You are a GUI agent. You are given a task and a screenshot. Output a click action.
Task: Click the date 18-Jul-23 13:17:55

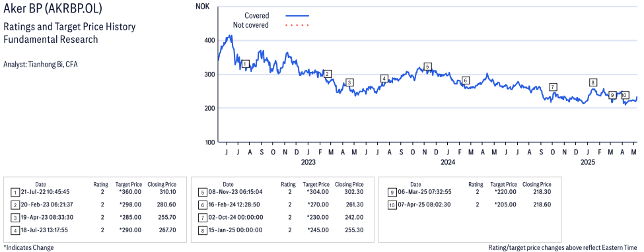[45, 230]
